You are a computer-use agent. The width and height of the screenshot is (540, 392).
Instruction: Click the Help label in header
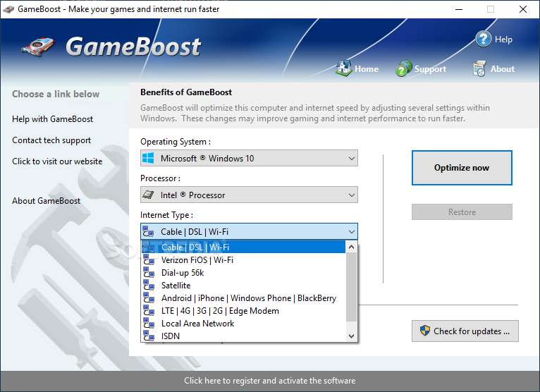(503, 39)
